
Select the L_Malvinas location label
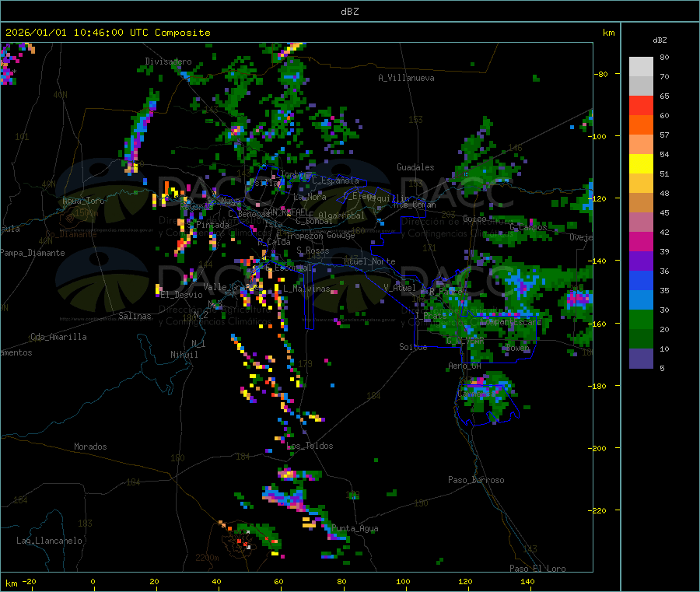point(306,289)
